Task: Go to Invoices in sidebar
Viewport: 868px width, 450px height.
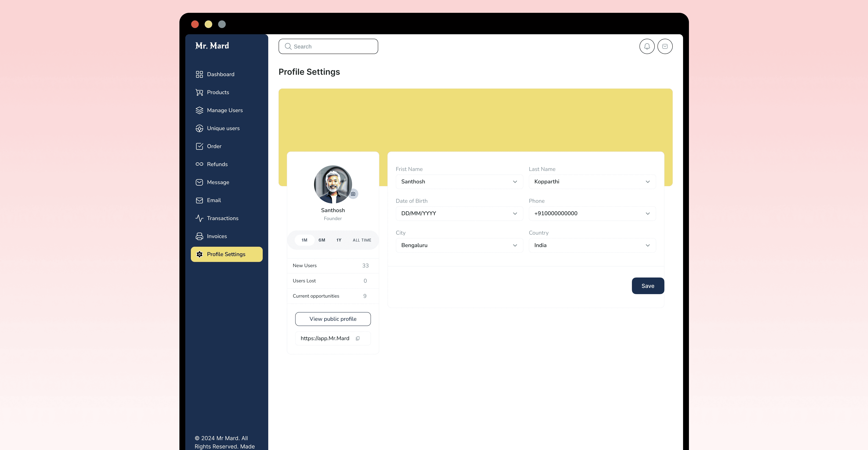Action: [x=217, y=236]
